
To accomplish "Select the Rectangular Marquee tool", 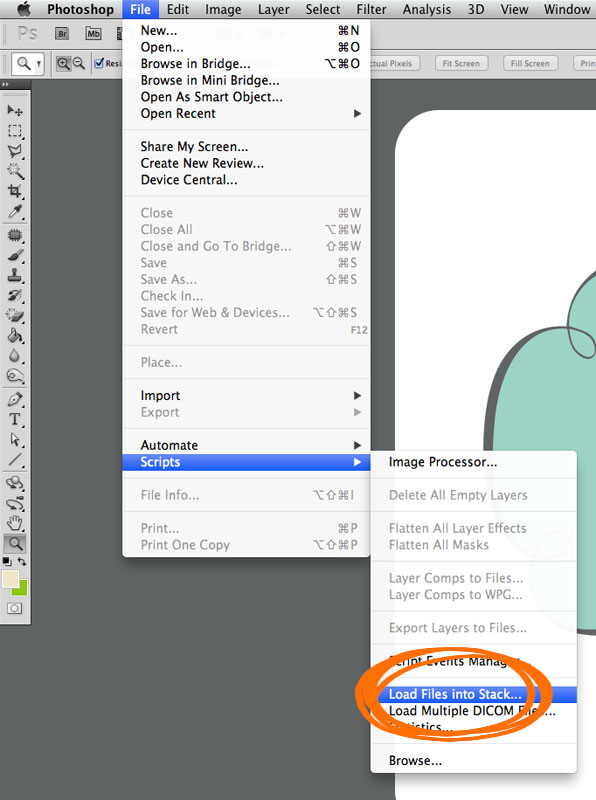I will pos(15,131).
